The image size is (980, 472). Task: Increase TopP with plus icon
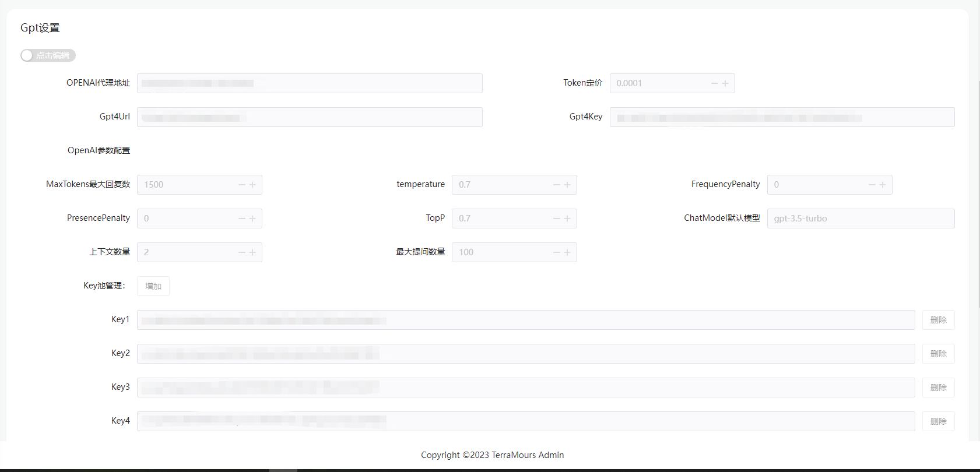[567, 219]
